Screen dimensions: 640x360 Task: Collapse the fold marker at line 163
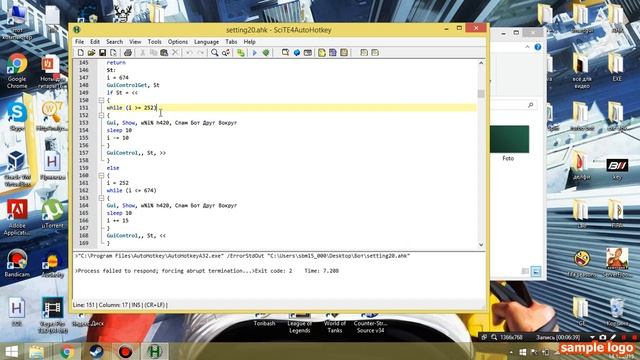(101, 198)
